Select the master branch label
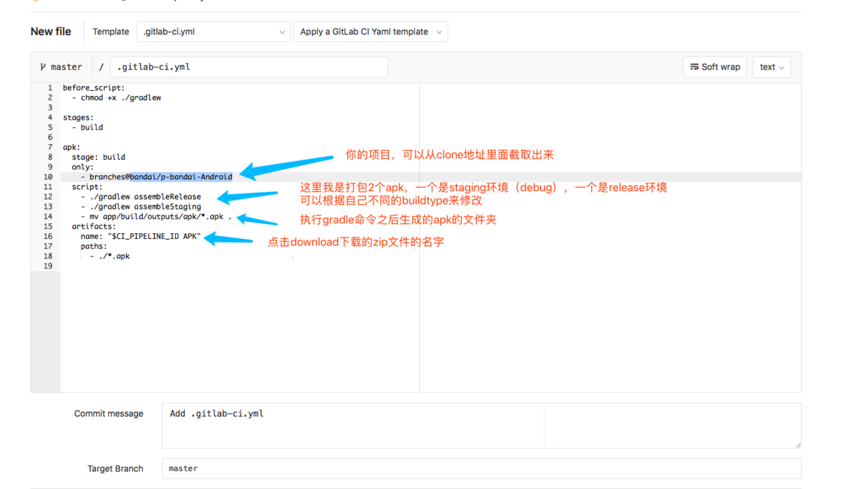This screenshot has height=489, width=868. pos(66,67)
